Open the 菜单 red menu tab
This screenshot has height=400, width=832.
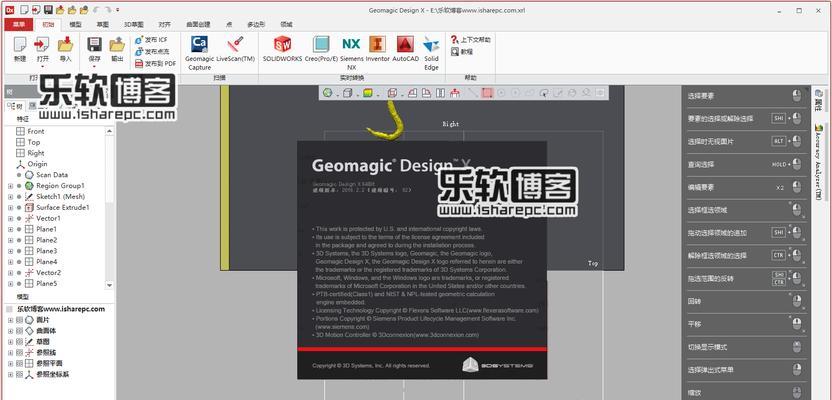pyautogui.click(x=19, y=24)
